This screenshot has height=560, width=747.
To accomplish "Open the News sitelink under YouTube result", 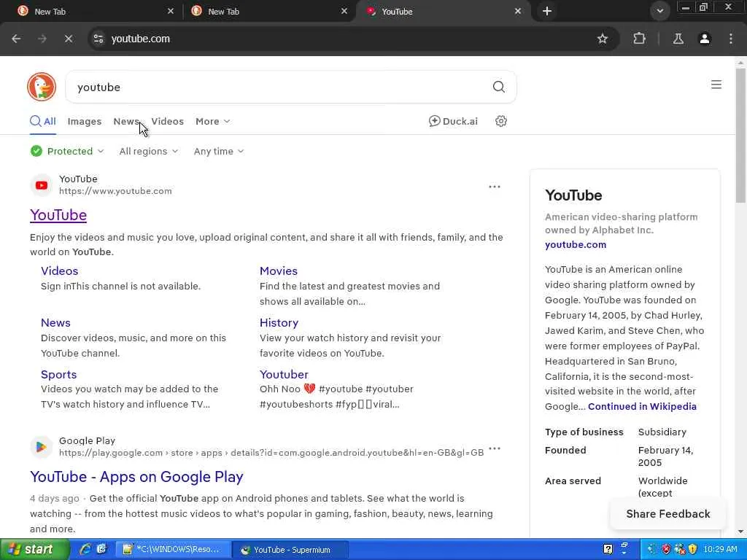I will coord(55,322).
